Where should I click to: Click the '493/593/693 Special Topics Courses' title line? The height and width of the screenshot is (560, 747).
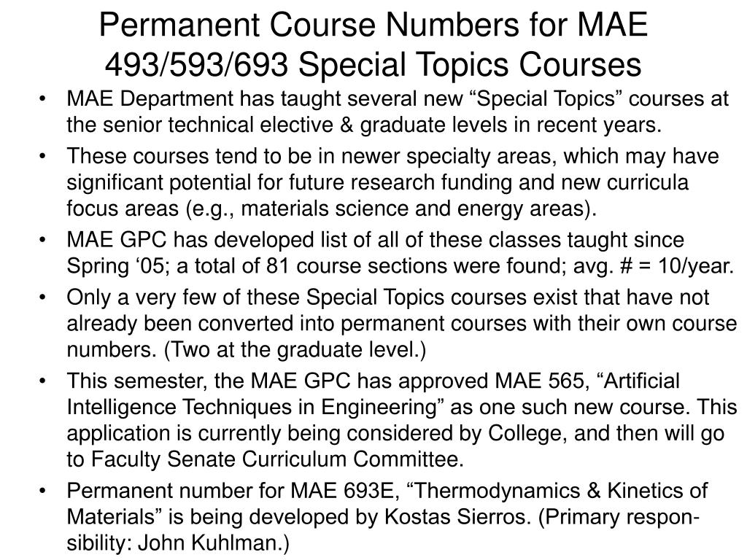373,65
